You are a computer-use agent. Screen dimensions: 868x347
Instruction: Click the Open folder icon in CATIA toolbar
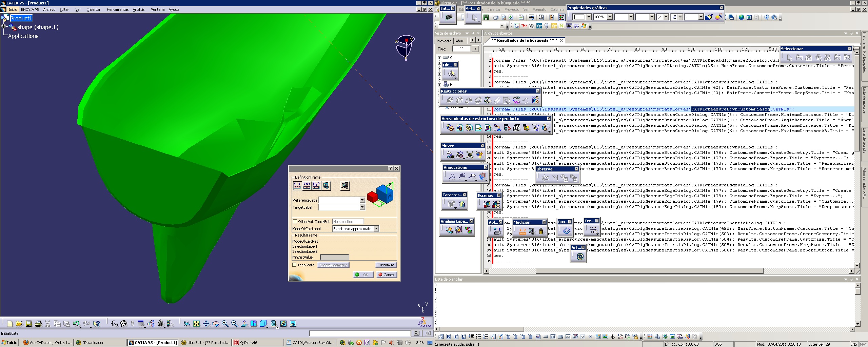pos(19,324)
